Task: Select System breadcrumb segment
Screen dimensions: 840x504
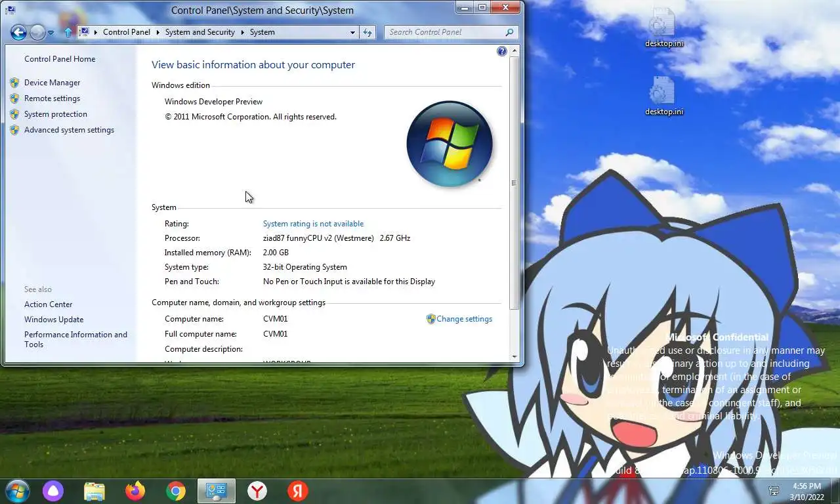Action: (x=262, y=32)
